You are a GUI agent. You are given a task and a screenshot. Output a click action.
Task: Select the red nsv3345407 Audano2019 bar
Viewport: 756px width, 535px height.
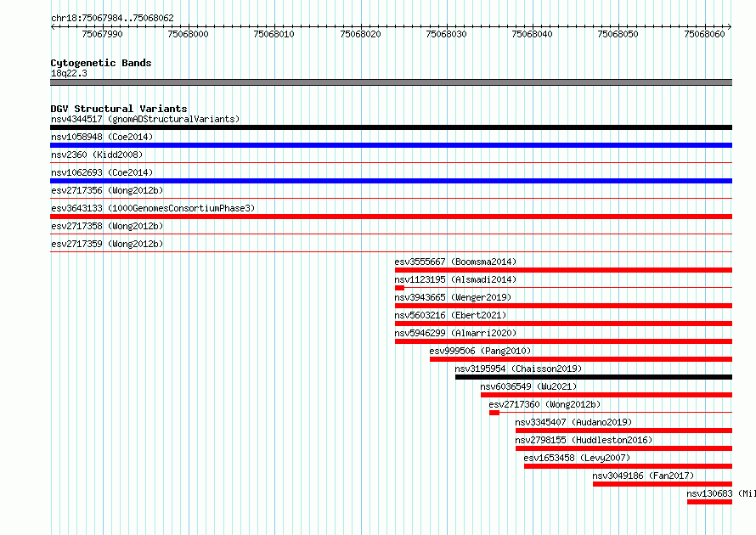[623, 431]
